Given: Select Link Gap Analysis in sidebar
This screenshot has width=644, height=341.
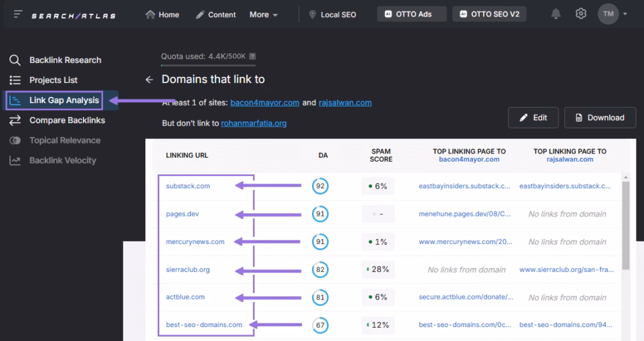Looking at the screenshot, I should [64, 100].
